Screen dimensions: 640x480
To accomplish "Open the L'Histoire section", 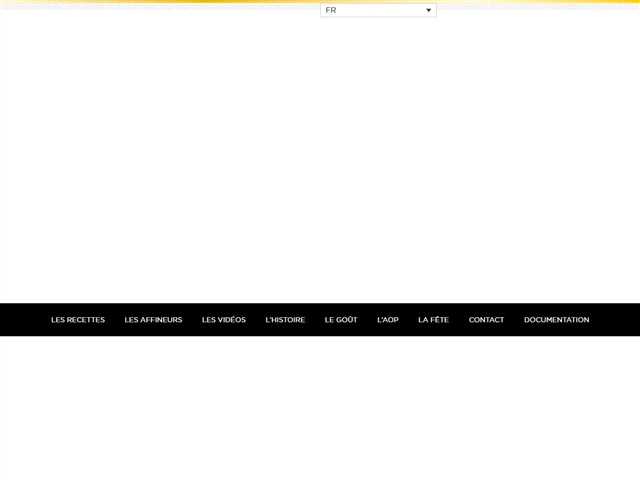I will pyautogui.click(x=285, y=320).
